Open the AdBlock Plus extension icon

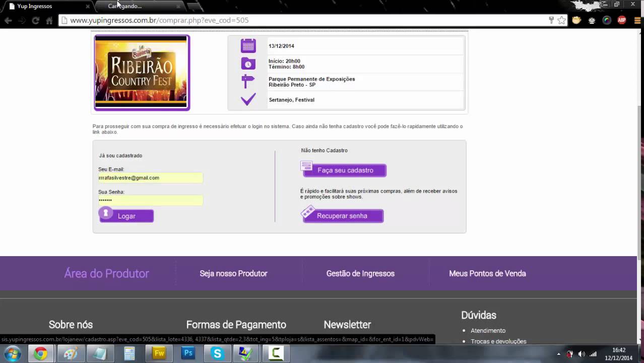(622, 20)
